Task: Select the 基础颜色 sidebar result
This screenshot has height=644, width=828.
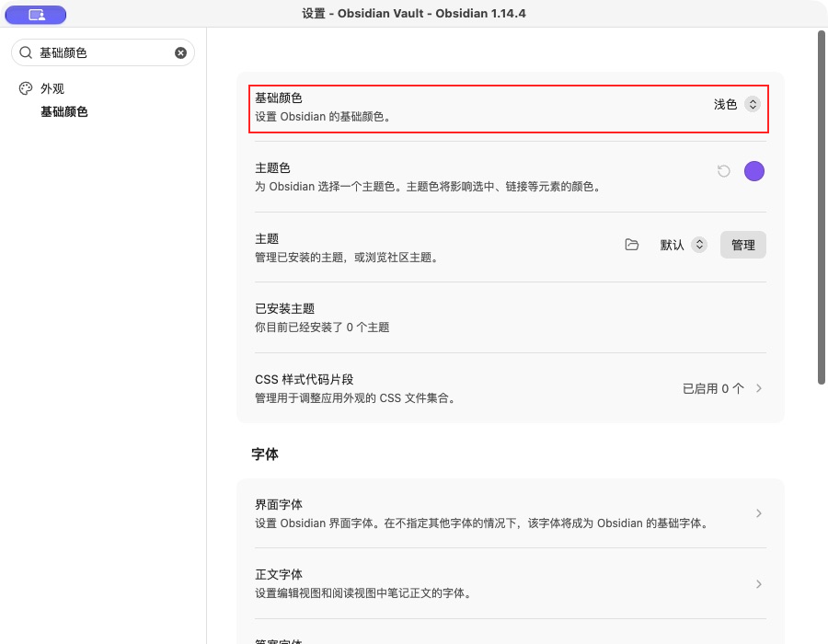Action: [63, 112]
